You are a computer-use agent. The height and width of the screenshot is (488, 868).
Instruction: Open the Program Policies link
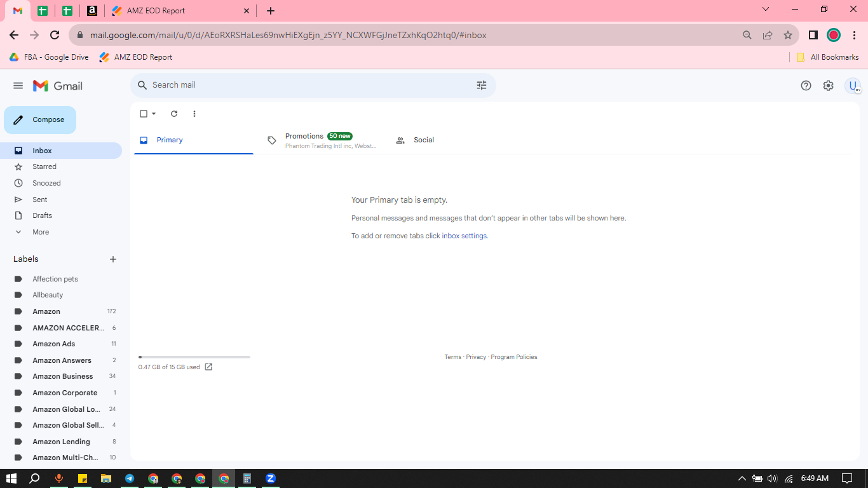click(x=514, y=357)
